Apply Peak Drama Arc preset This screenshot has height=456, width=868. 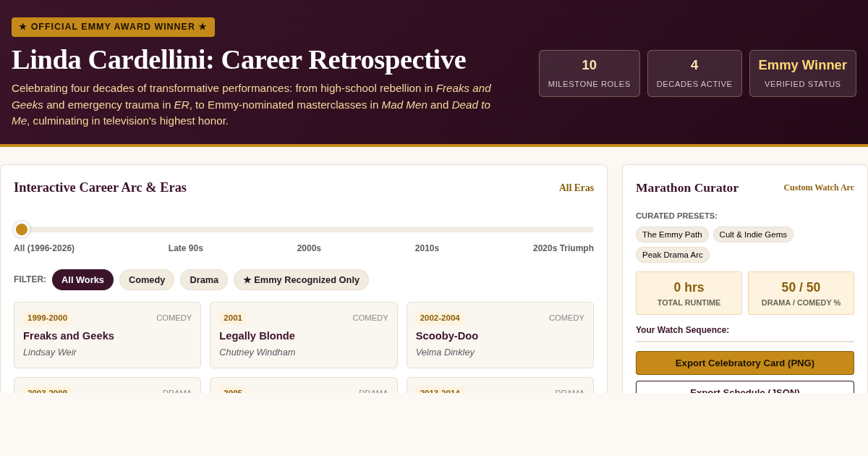point(673,255)
